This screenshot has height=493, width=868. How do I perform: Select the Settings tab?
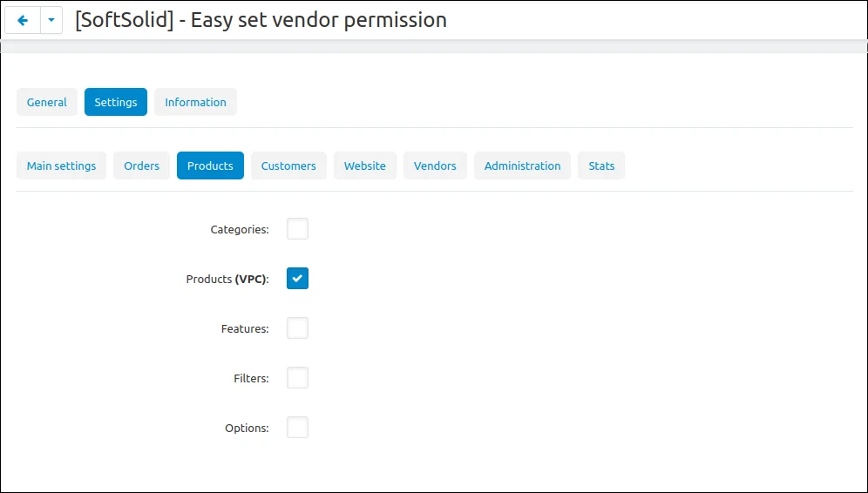116,102
